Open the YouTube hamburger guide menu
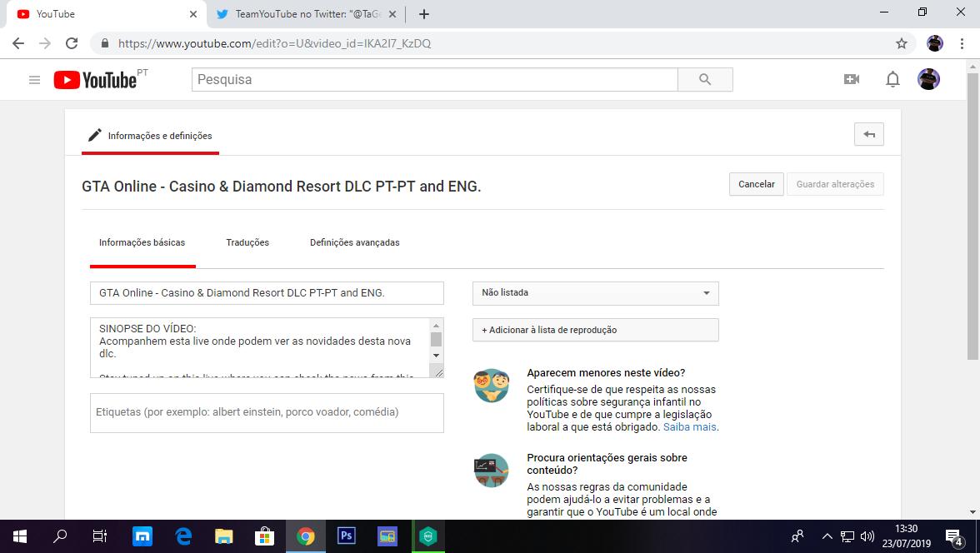Viewport: 980px width, 553px height. (x=34, y=80)
